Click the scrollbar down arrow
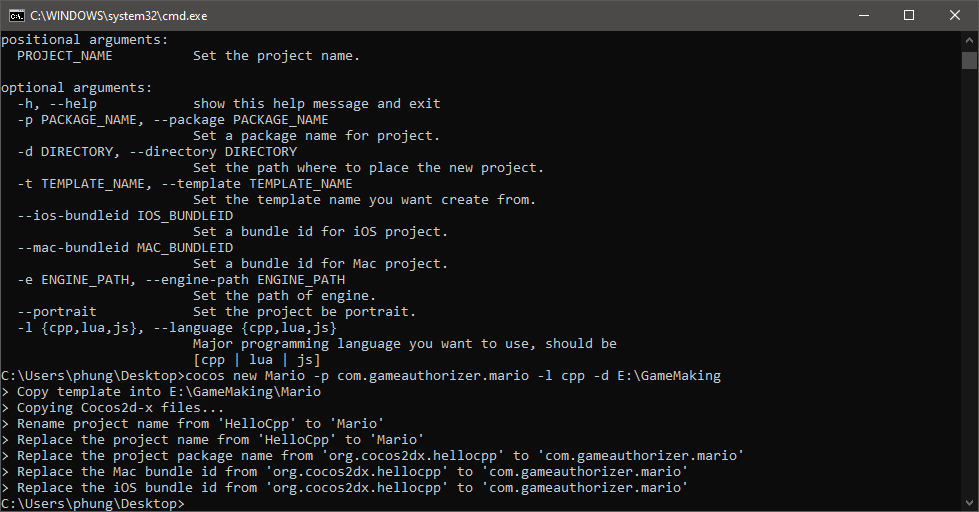 (969, 503)
